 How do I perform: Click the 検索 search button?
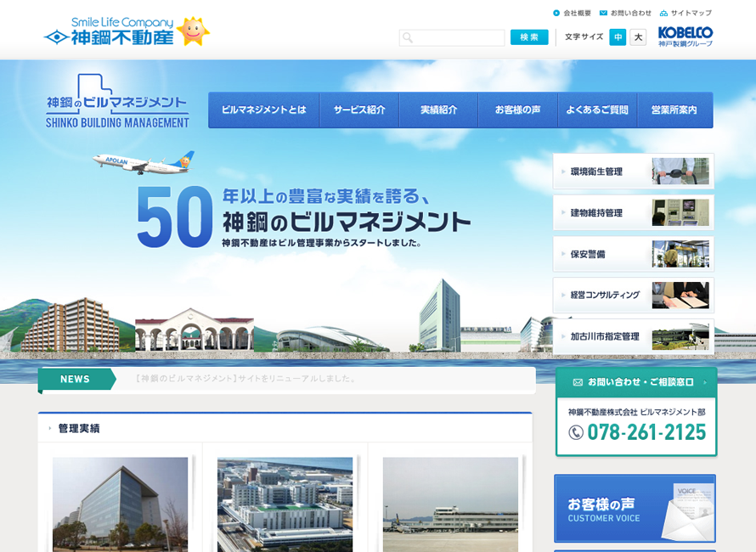(529, 37)
